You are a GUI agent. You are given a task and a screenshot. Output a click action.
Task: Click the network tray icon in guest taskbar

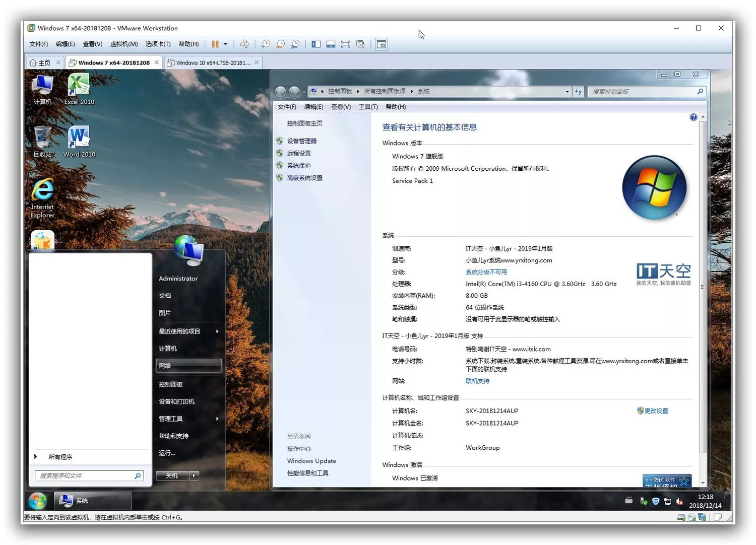point(667,501)
